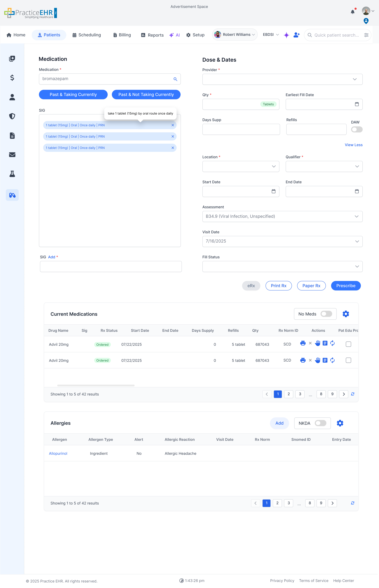Open the medications pill icon in sidebar
Viewport: 379px width, 588px height.
click(x=12, y=195)
